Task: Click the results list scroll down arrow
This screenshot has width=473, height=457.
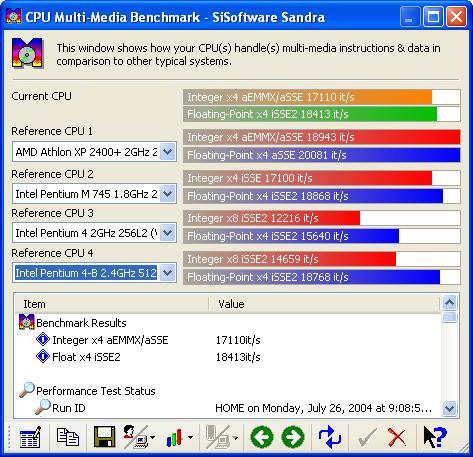Action: [x=449, y=408]
